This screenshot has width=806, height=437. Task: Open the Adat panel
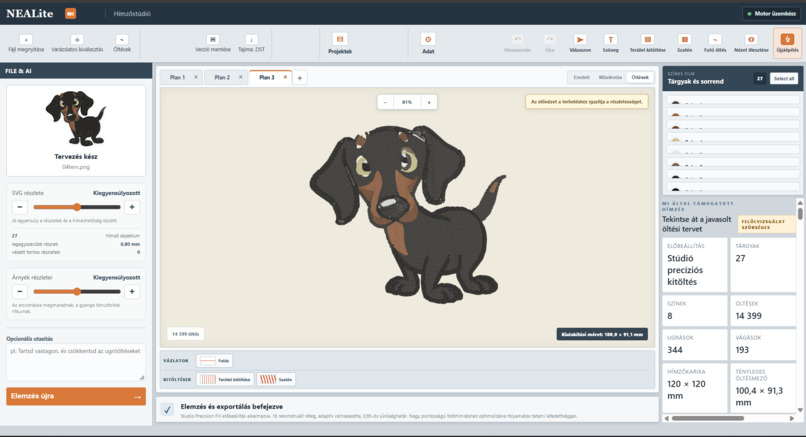tap(428, 44)
